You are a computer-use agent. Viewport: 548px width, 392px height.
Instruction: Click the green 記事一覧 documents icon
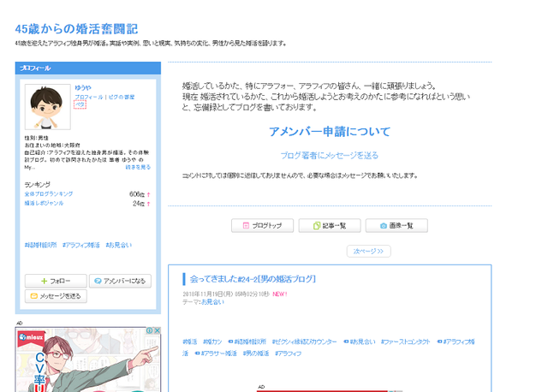(x=317, y=226)
